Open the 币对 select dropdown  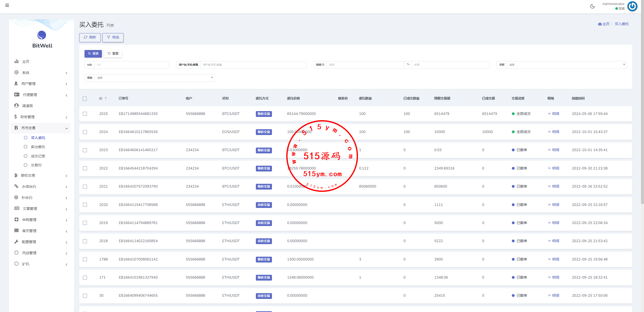566,65
